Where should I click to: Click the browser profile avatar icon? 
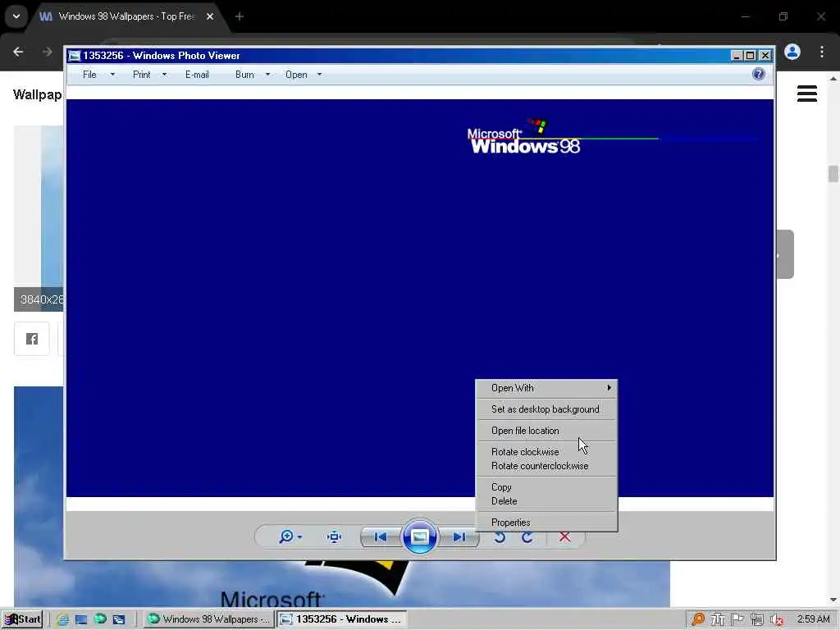pos(792,52)
